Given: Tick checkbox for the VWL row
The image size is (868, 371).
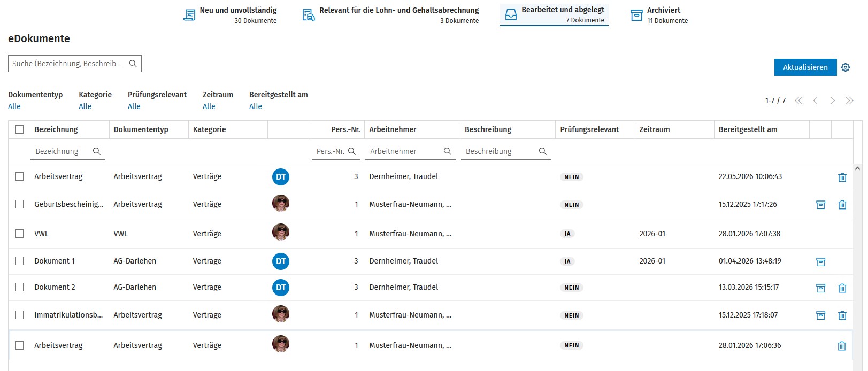Looking at the screenshot, I should tap(19, 234).
